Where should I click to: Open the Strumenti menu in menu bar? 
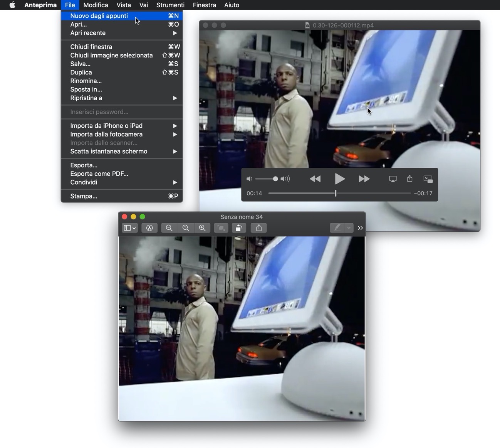pyautogui.click(x=170, y=5)
